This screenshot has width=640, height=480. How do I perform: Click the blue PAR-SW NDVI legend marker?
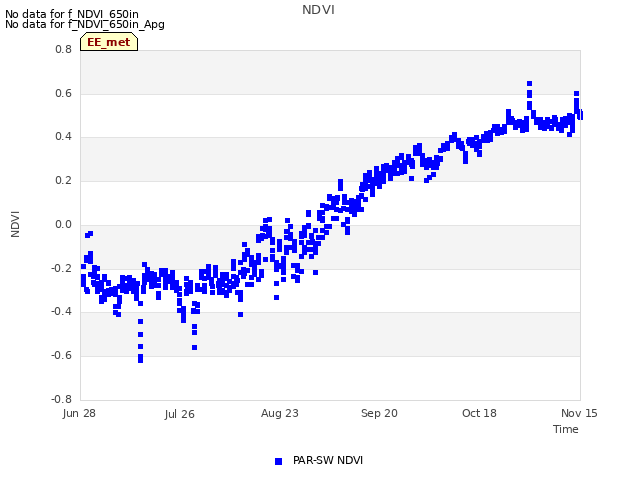click(278, 461)
